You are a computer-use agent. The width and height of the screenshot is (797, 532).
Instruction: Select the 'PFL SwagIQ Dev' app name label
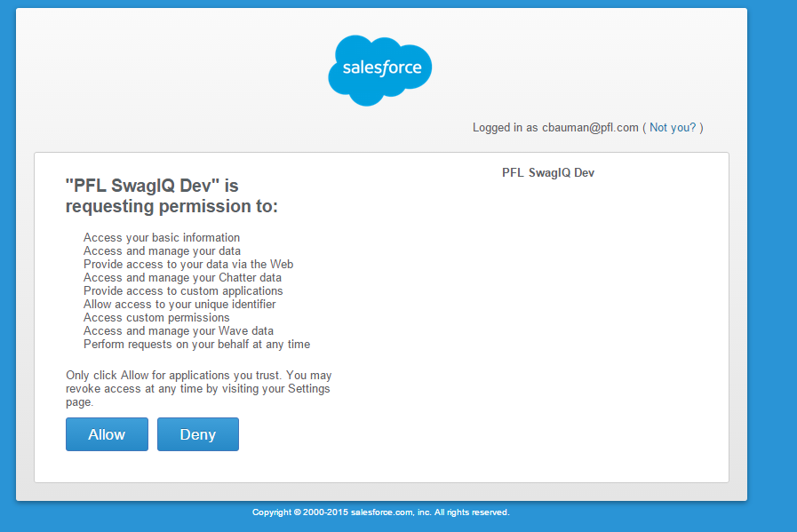coord(548,173)
